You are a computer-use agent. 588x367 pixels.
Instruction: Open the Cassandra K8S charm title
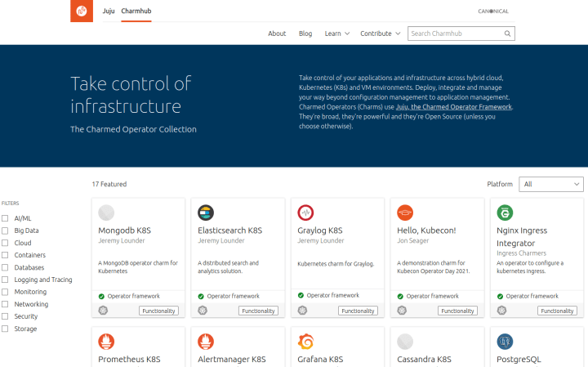[424, 359]
